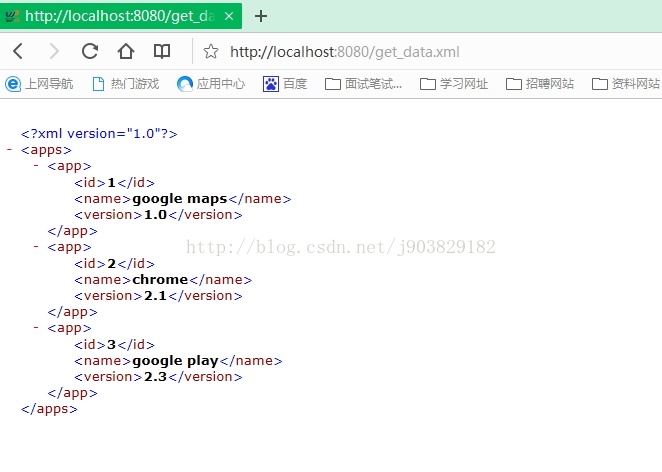Open the 上网导航 bookmark
Image resolution: width=662 pixels, height=472 pixels.
click(x=39, y=84)
